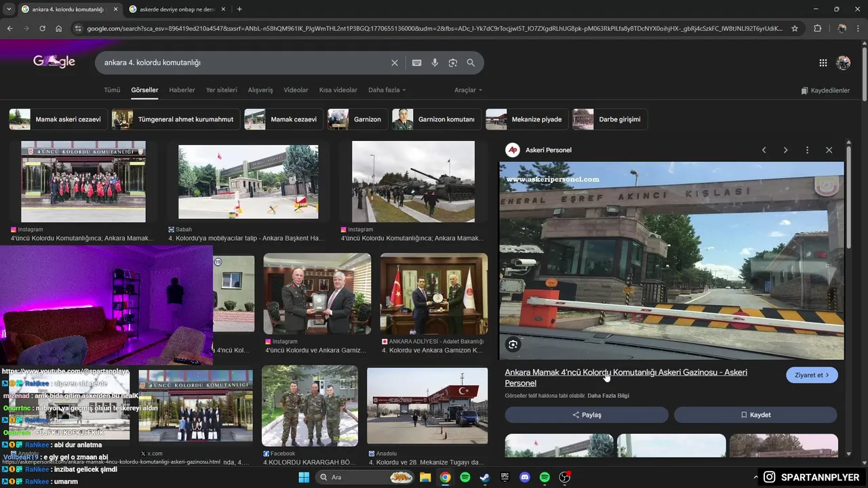Switch to the Alışveriş results tab
The width and height of the screenshot is (868, 488).
[260, 90]
